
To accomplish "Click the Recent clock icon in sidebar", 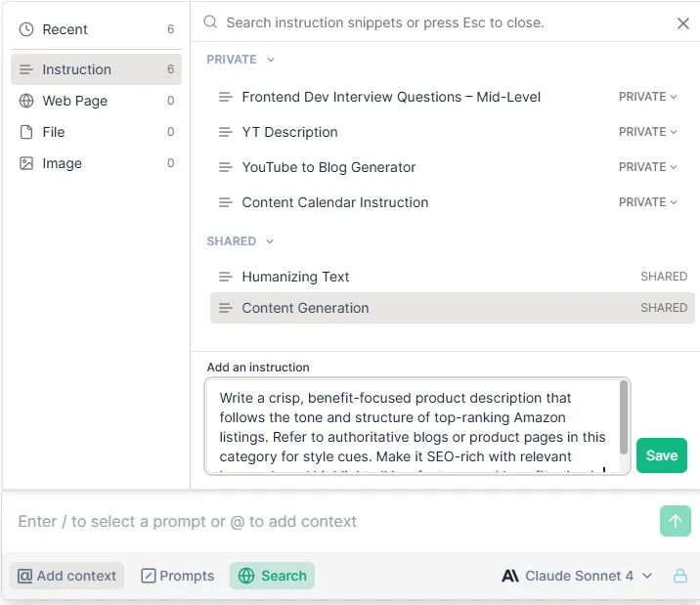I will coord(26,29).
